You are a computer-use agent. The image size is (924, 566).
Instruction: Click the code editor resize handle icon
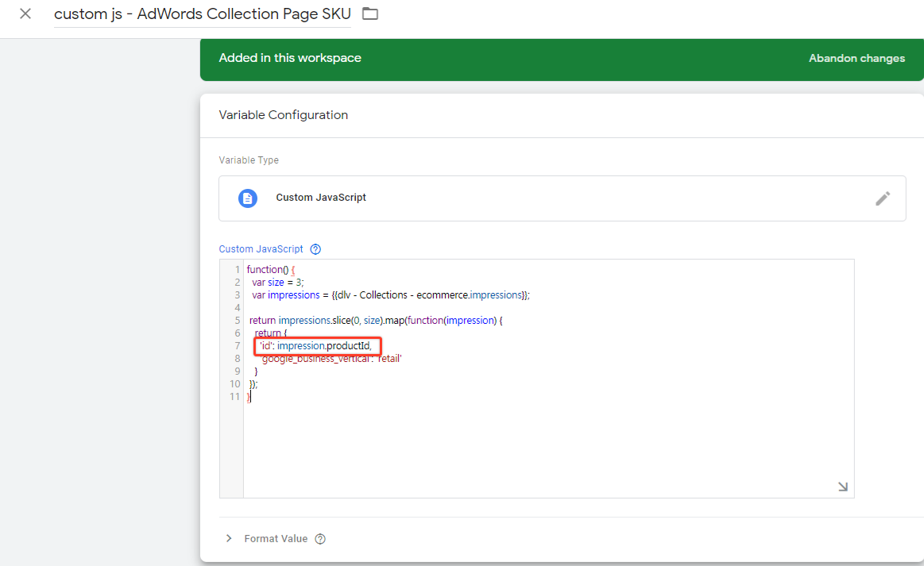(843, 487)
